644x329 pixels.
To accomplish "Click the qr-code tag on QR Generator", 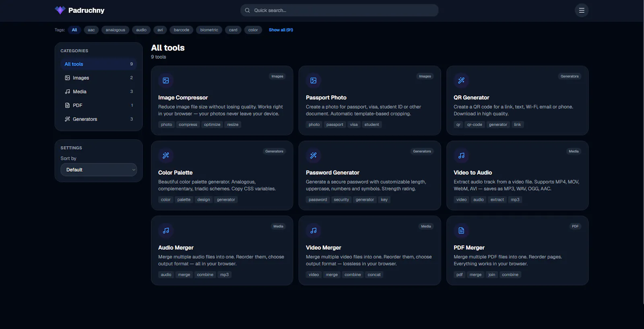I will pos(475,124).
